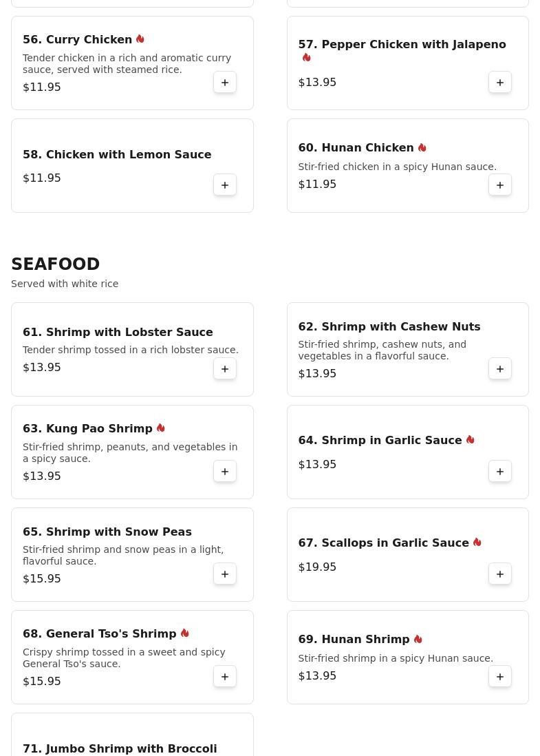Add Shrimp with Snow Peas to cart
The width and height of the screenshot is (540, 756).
(x=225, y=574)
